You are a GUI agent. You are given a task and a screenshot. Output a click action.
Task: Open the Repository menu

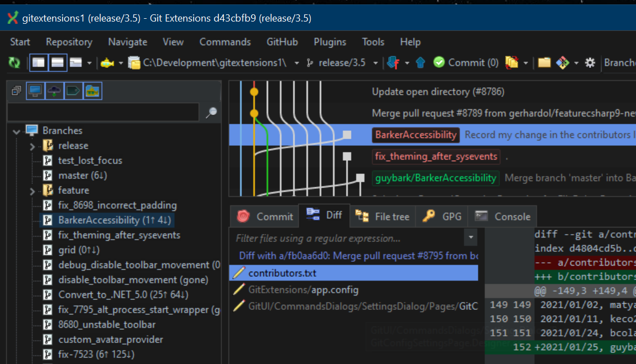pos(69,42)
